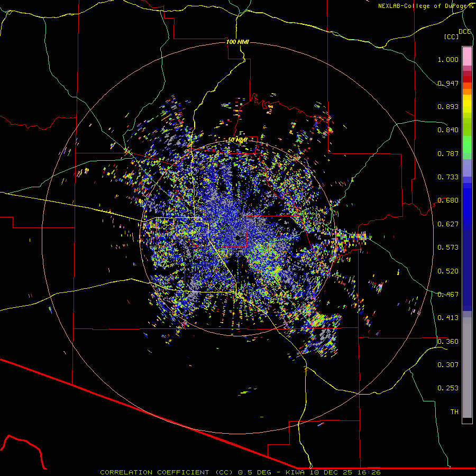
Task: Click the TH legend label
Action: (x=454, y=412)
